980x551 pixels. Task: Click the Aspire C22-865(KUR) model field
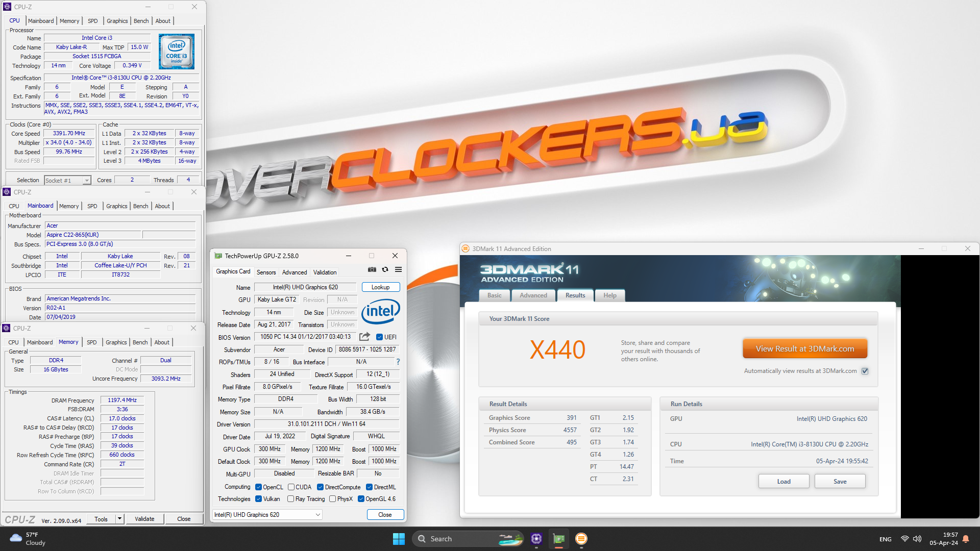click(x=92, y=235)
